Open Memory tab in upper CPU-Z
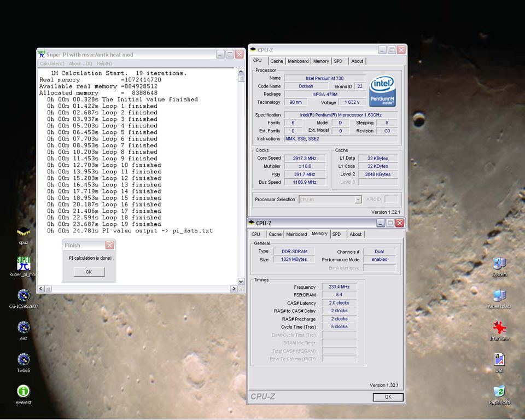Image resolution: width=525 pixels, height=420 pixels. click(x=321, y=61)
